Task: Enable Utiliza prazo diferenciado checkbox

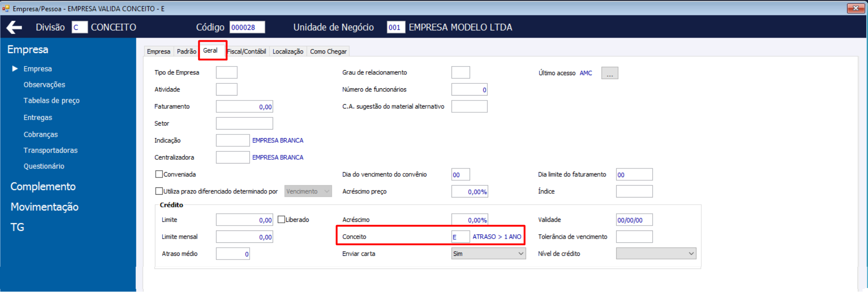Action: click(x=159, y=191)
